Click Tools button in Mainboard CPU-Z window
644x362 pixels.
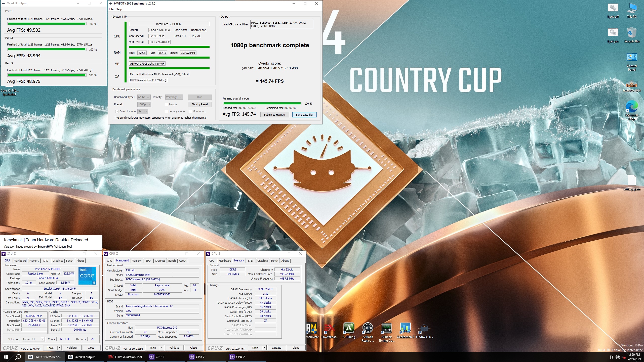(152, 348)
